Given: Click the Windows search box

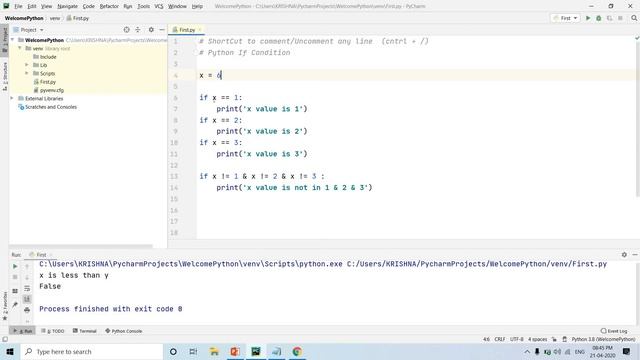Looking at the screenshot, I should click(x=92, y=351).
